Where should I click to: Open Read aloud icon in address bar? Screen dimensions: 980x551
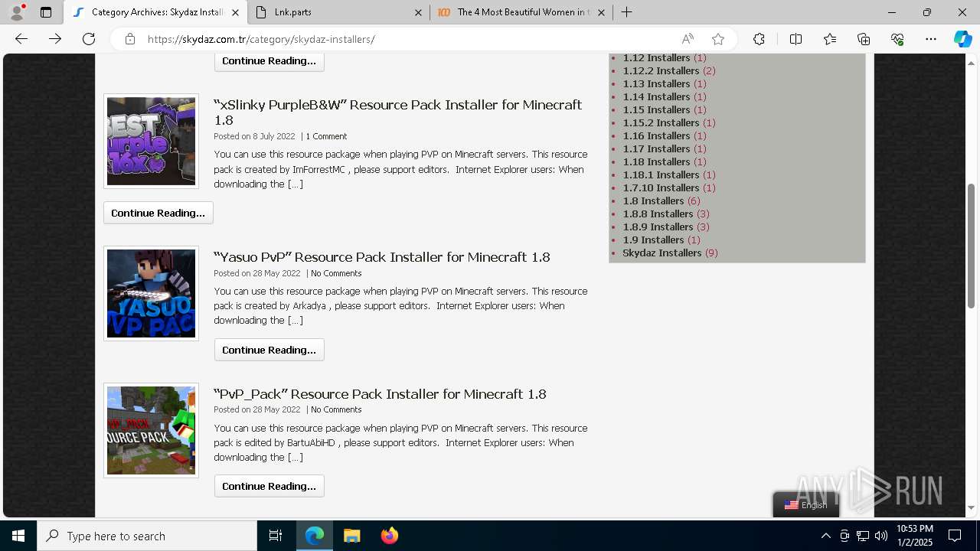pyautogui.click(x=688, y=39)
